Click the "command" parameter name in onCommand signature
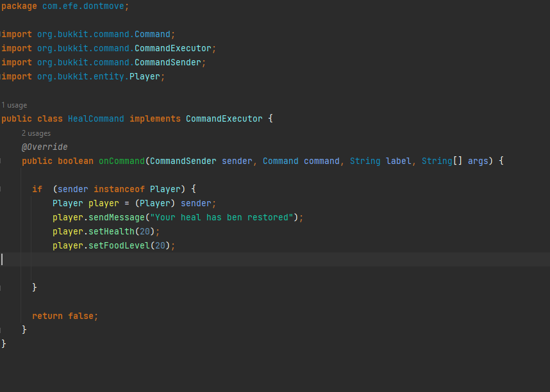The image size is (550, 392). (321, 161)
